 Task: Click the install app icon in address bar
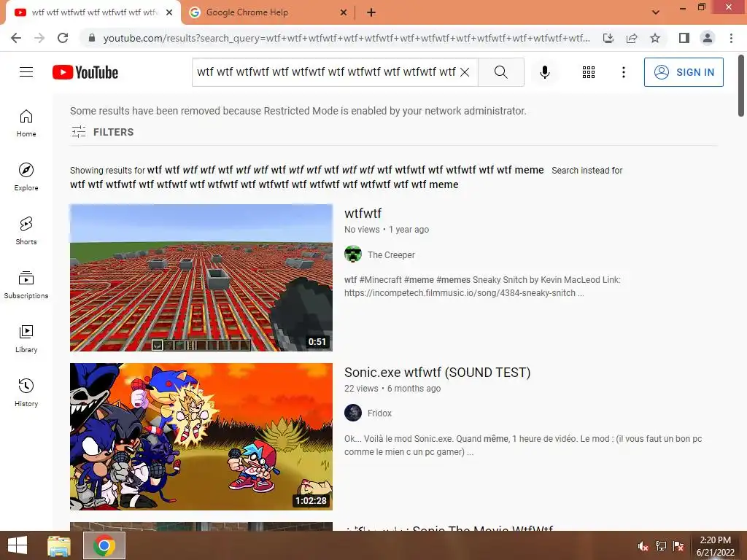[608, 38]
